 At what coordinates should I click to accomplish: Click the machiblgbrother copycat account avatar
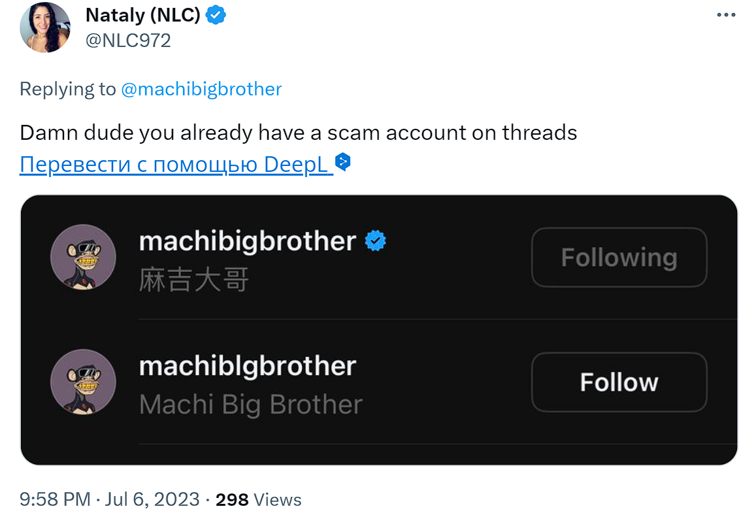click(x=84, y=382)
